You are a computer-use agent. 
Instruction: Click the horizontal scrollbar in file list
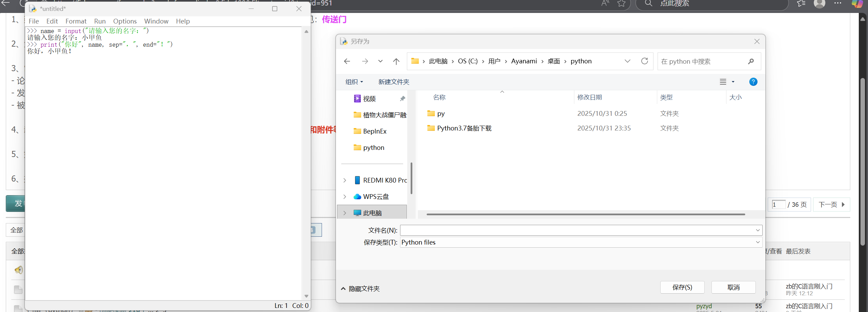(x=585, y=215)
